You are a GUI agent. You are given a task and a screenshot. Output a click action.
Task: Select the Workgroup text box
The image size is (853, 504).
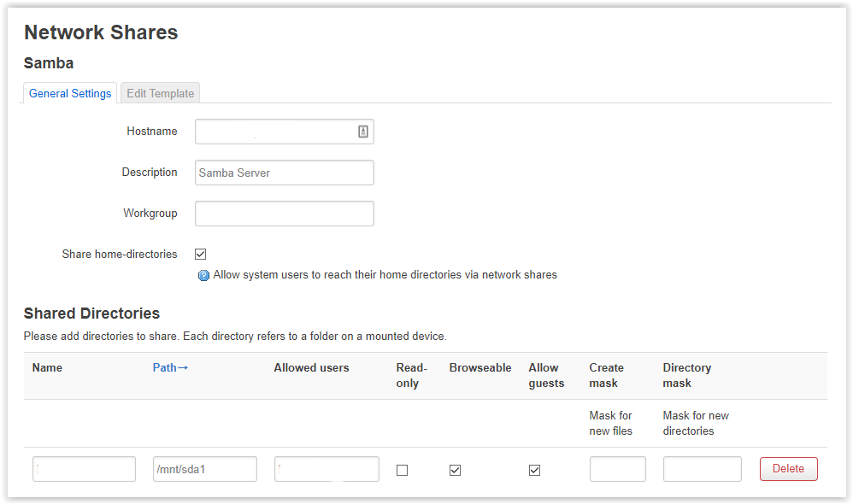(x=285, y=214)
